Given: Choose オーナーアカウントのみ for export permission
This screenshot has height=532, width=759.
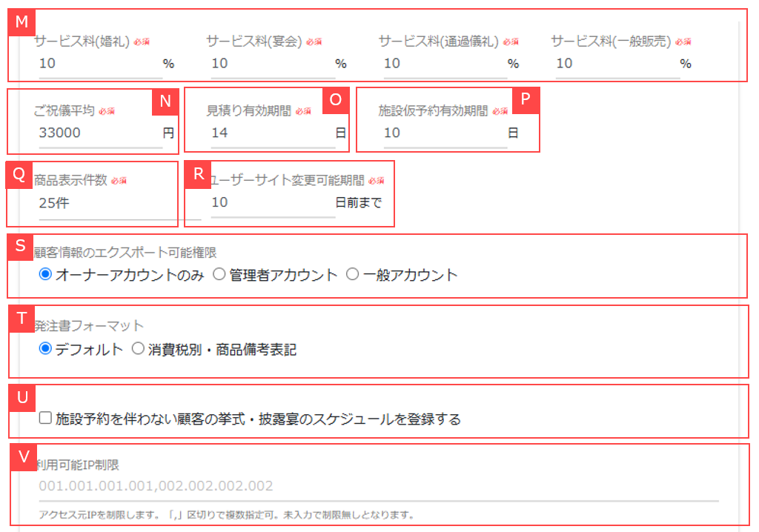Looking at the screenshot, I should tap(46, 273).
